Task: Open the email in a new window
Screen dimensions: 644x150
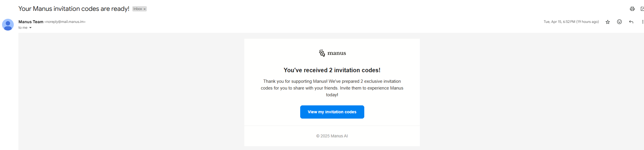Action: (642, 9)
